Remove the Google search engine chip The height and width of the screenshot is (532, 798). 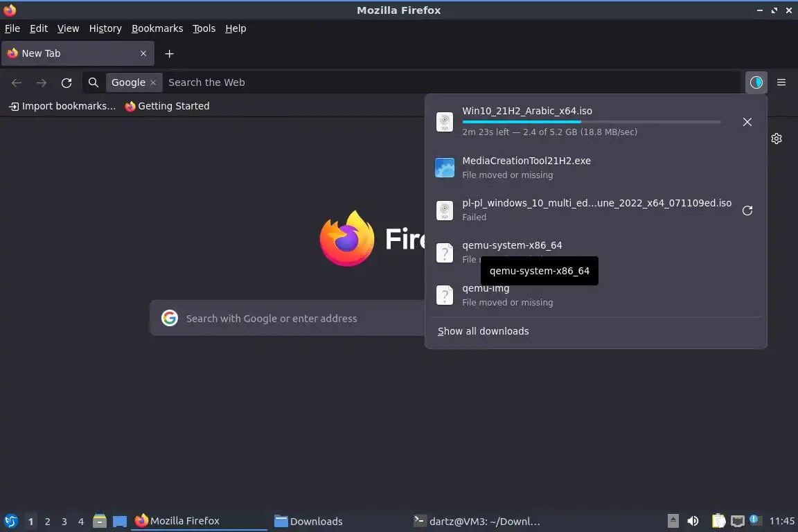(152, 82)
